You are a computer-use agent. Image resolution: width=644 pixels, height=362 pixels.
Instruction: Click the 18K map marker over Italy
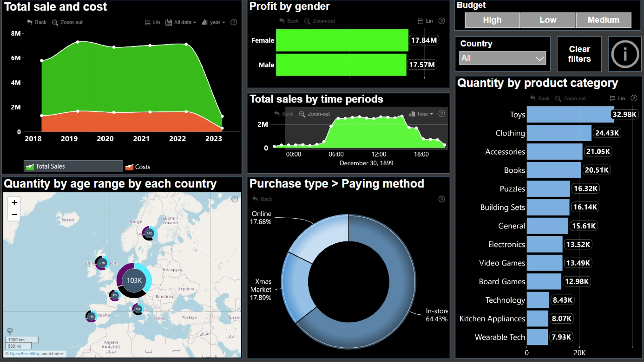coord(138,309)
